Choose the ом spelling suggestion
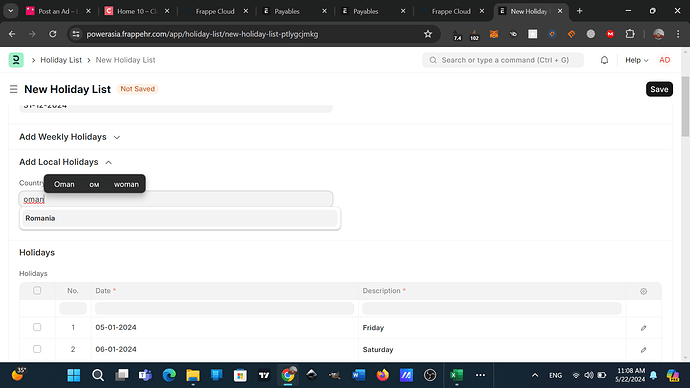The image size is (690, 388). coord(94,184)
